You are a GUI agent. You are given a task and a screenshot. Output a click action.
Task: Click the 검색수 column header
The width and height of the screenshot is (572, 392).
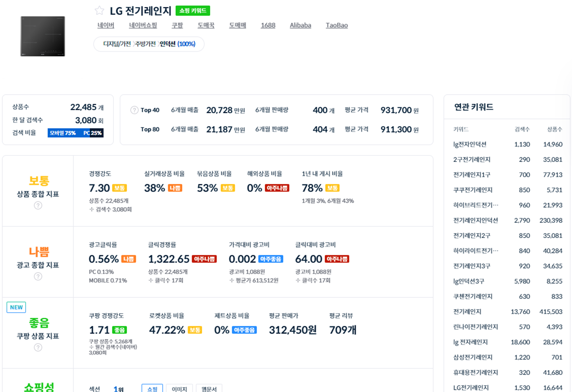(x=522, y=129)
